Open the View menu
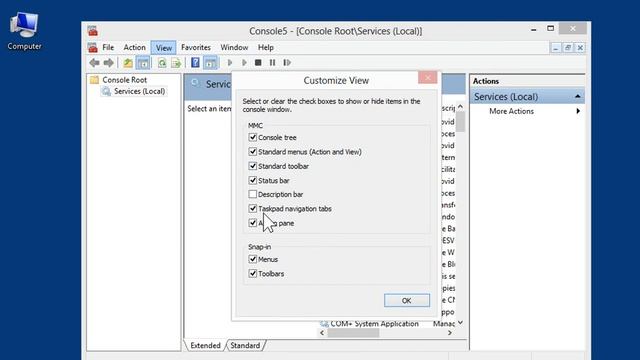640x360 pixels. point(164,48)
